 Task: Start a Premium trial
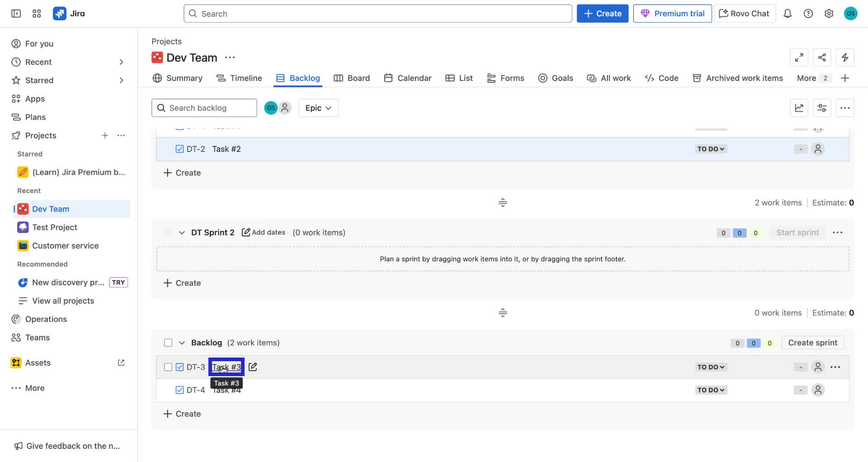[x=672, y=14]
